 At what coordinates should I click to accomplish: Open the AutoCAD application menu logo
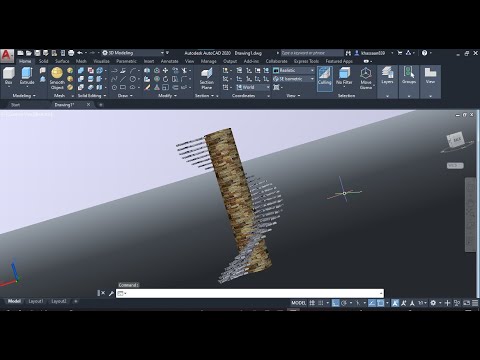click(x=7, y=56)
